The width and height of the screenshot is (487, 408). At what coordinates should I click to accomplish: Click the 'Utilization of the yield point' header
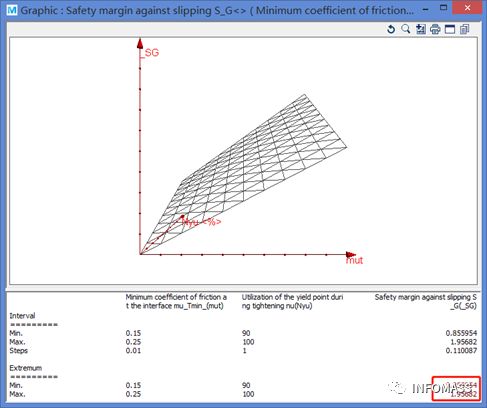[x=292, y=301]
